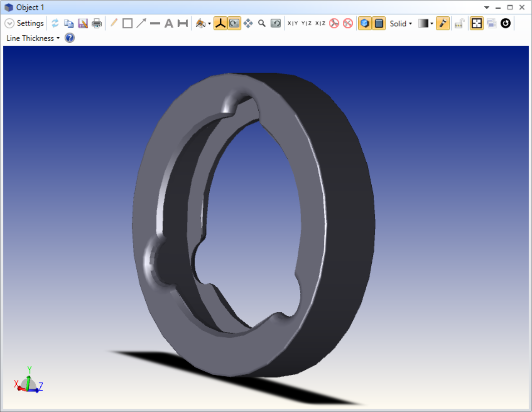
Task: Click the blue help question mark icon
Action: click(x=70, y=38)
